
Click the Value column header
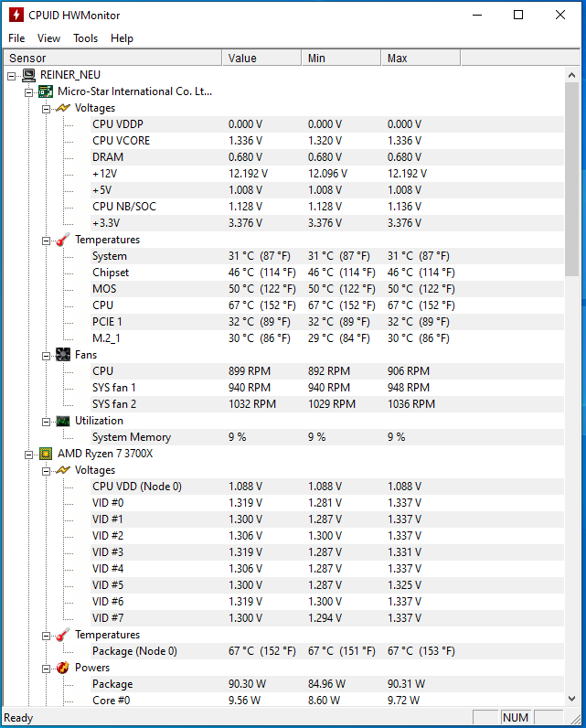[262, 58]
